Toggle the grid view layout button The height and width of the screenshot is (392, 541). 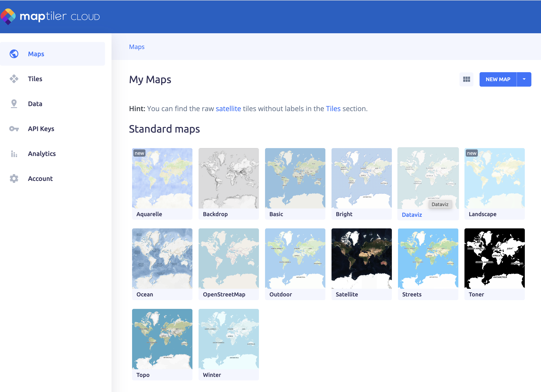[466, 79]
